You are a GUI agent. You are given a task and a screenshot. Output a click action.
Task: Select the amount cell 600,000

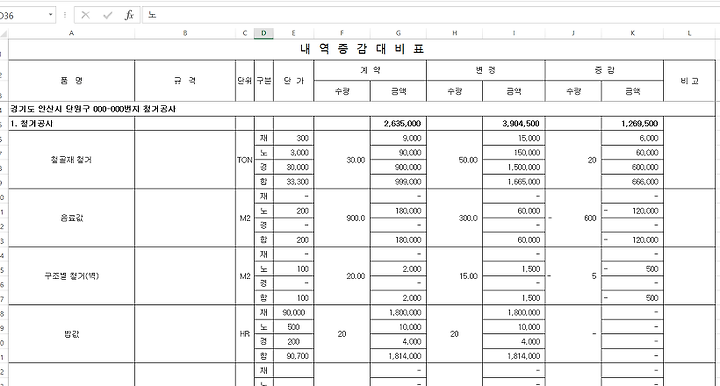pyautogui.click(x=632, y=167)
